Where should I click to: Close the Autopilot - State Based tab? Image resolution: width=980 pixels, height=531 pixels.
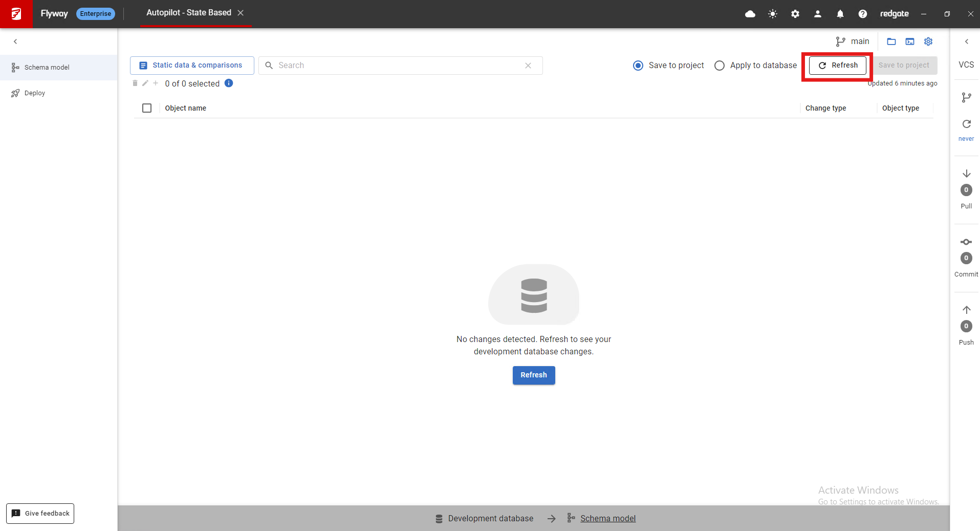point(241,13)
